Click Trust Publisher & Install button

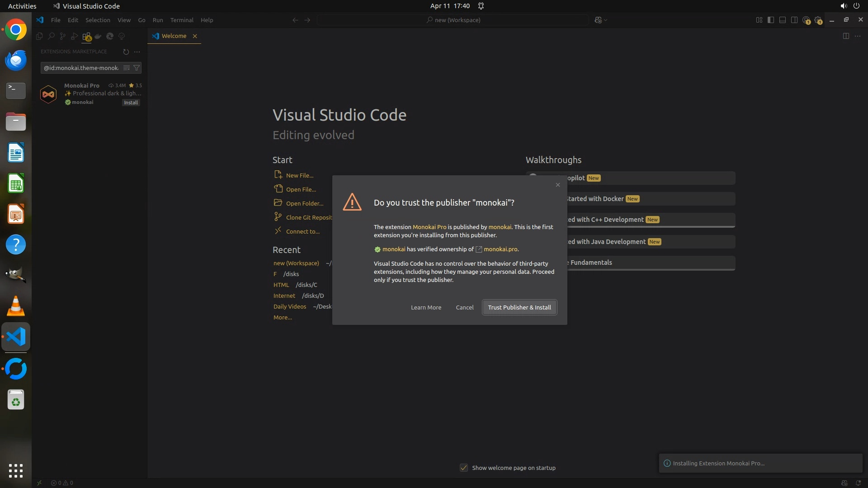[519, 307]
